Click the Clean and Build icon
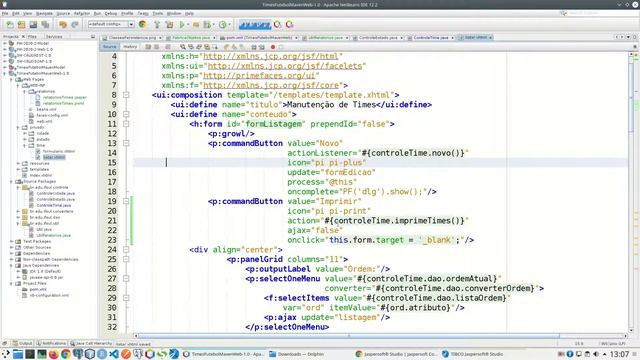Image resolution: width=640 pixels, height=360 pixels. (x=169, y=25)
